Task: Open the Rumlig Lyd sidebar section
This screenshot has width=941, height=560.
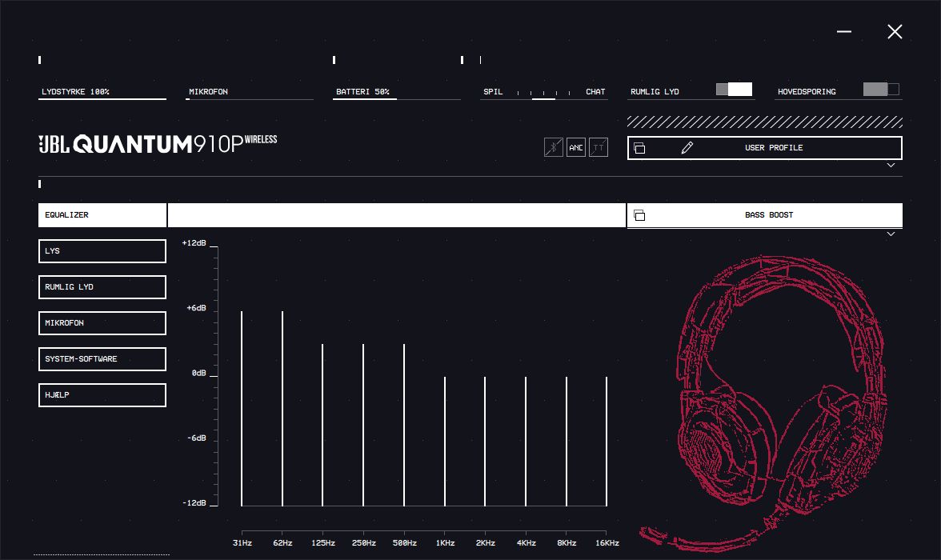Action: click(102, 287)
